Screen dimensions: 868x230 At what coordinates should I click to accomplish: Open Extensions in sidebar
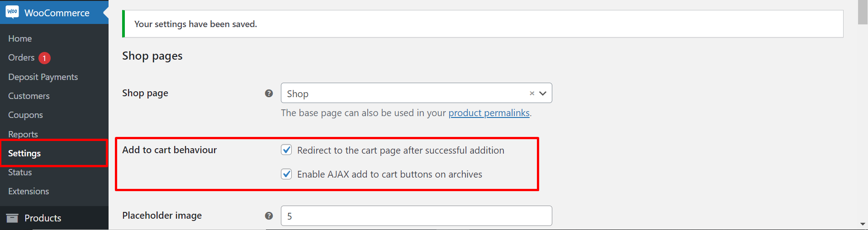point(28,191)
